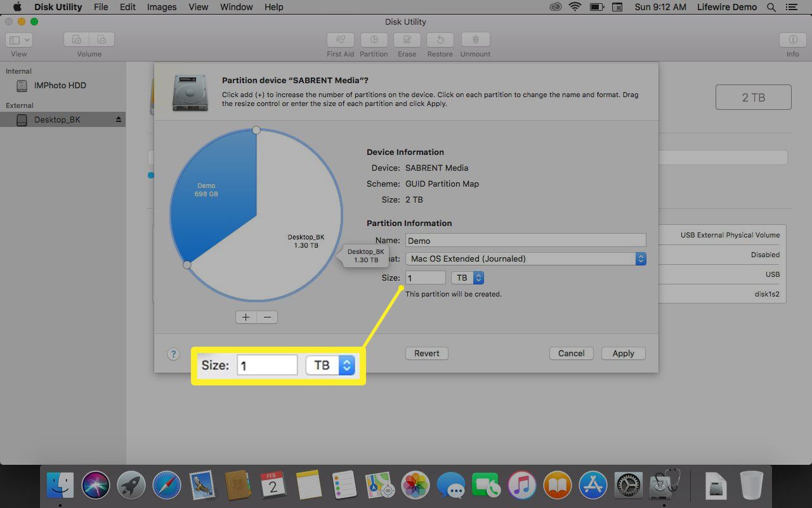
Task: Open the Apple menu
Action: (17, 7)
